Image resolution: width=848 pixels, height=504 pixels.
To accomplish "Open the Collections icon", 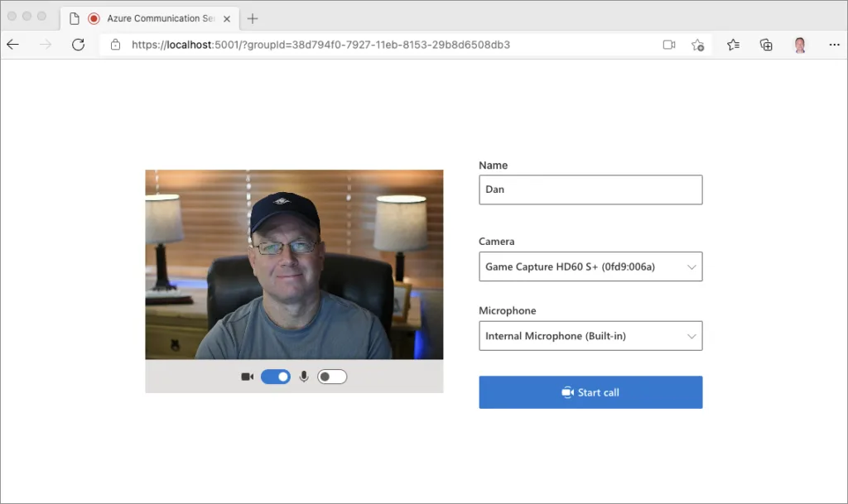I will click(766, 45).
